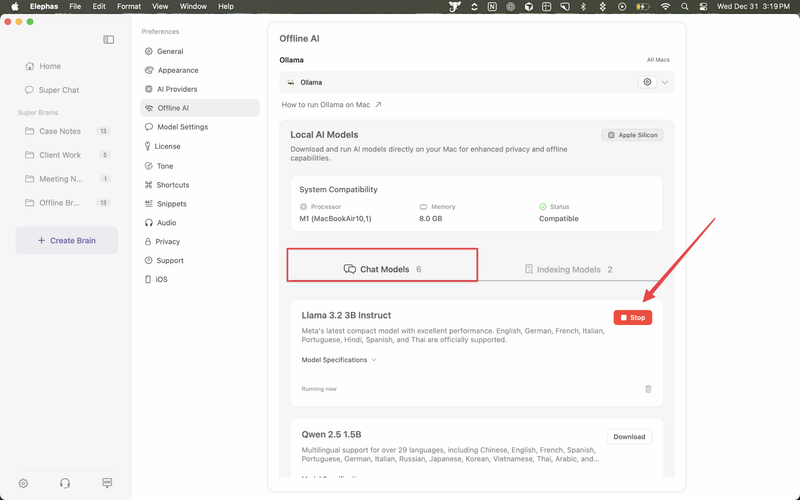Download the Qwen 2.5 1.5B model
This screenshot has height=500, width=800.
tap(629, 436)
